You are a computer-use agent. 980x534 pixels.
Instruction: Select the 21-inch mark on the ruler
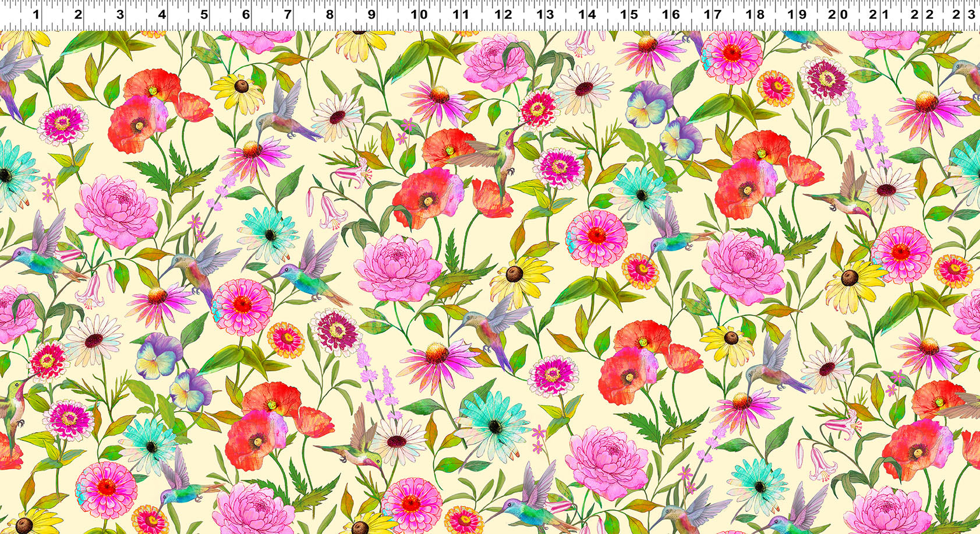tap(881, 14)
